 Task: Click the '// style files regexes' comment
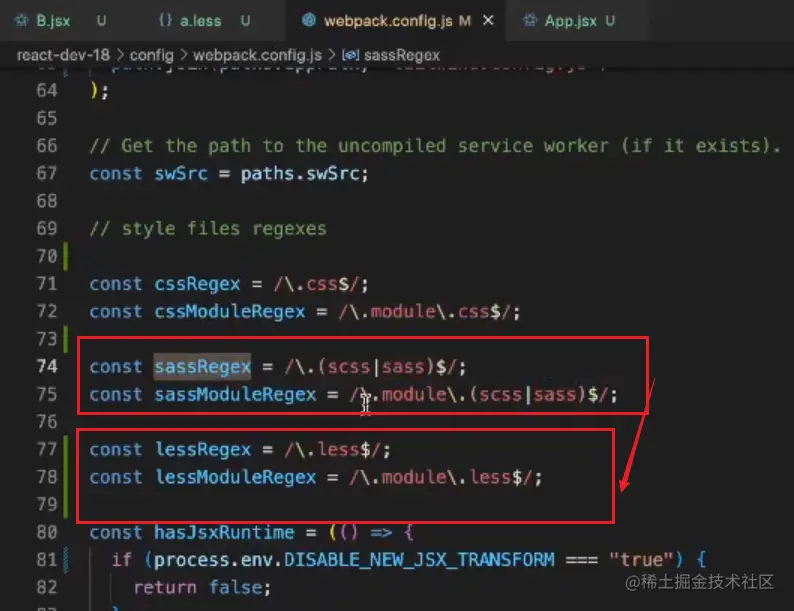coord(208,228)
